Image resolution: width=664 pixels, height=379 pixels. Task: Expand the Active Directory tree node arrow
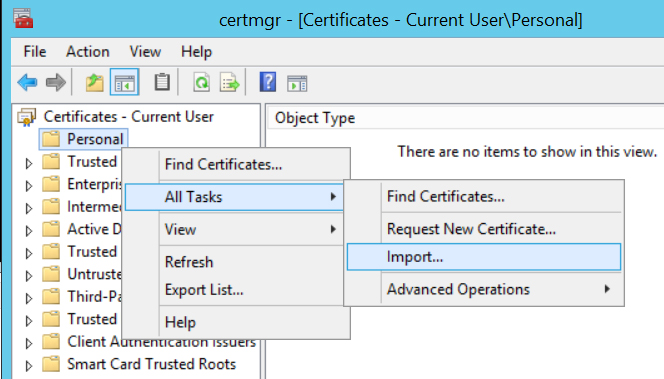point(28,231)
